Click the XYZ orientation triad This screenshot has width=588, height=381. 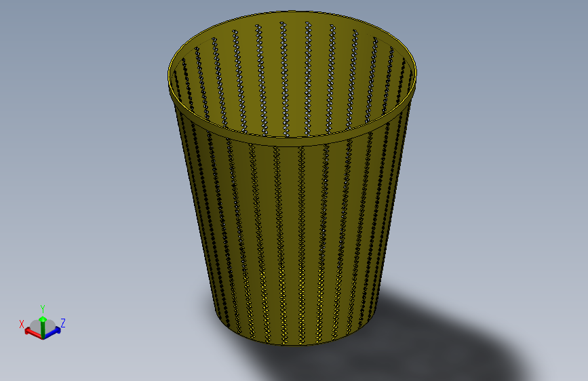tap(43, 323)
